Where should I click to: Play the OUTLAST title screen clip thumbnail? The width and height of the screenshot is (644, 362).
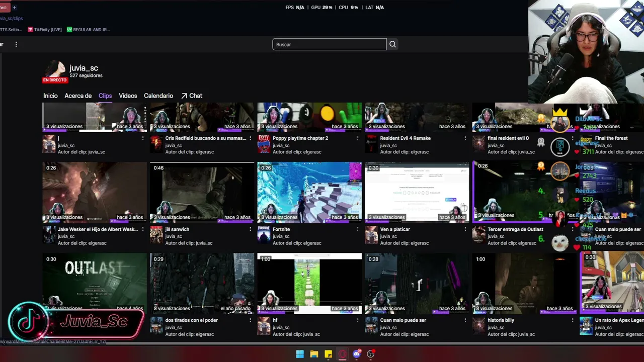coord(95,283)
